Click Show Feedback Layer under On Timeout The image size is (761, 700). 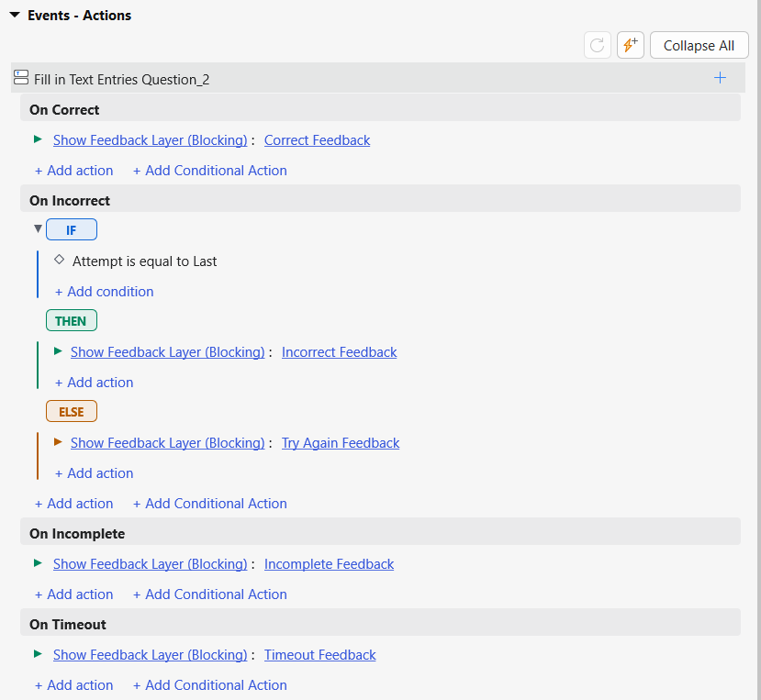151,655
